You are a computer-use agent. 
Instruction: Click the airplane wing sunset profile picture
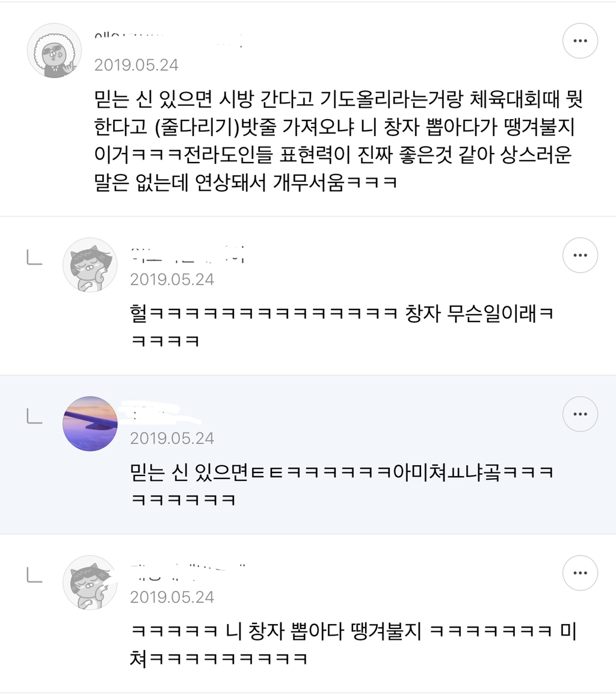90,423
